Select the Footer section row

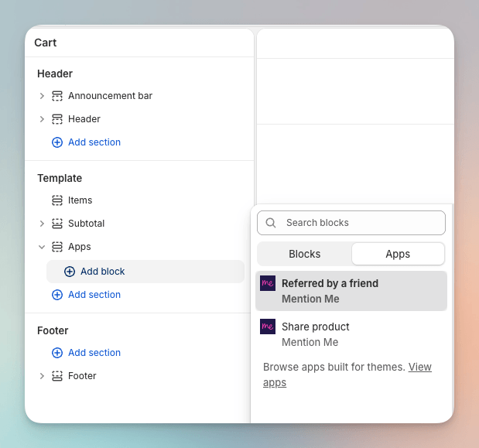[x=82, y=376]
